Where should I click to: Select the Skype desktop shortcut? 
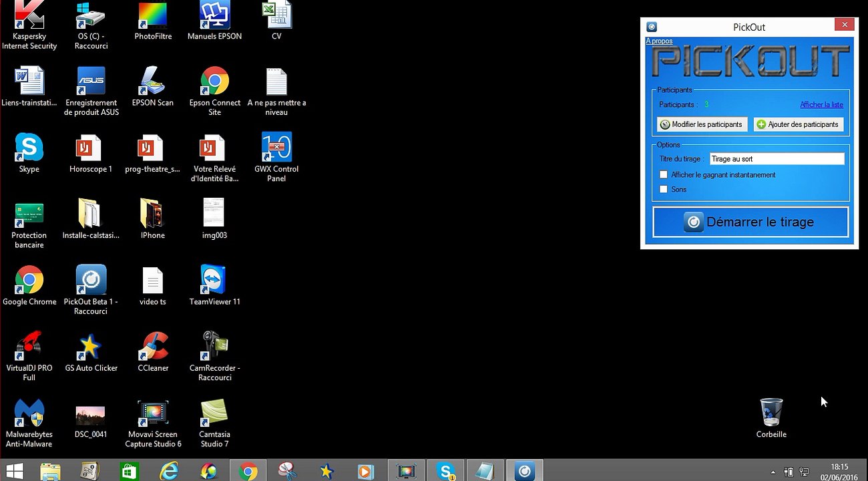[29, 153]
